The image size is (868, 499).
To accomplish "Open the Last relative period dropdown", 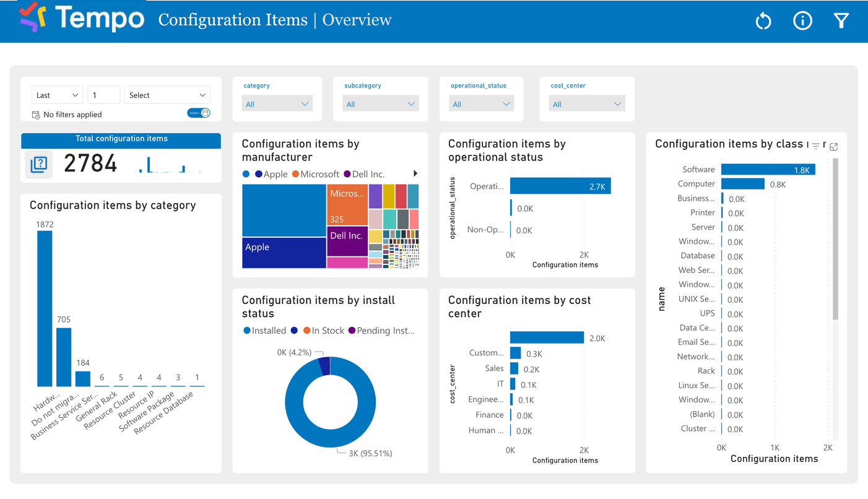I will pos(57,95).
